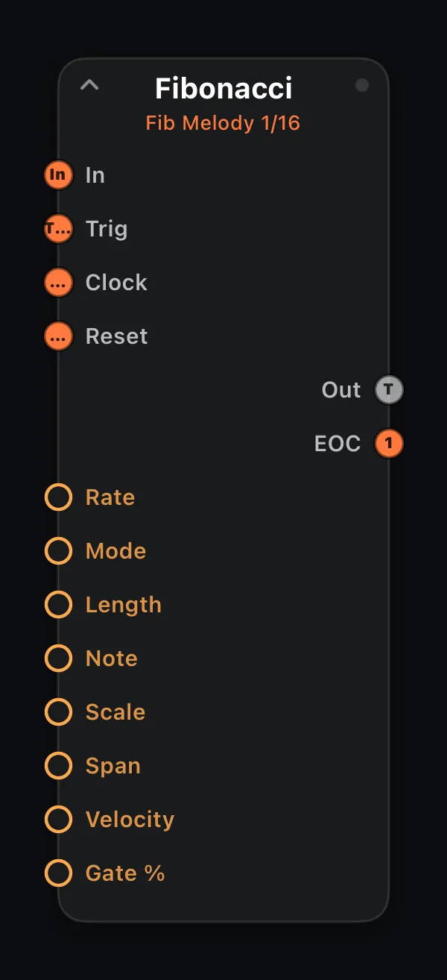Click the Fib Melody 1/16 preset name
Screen dimensions: 447x980
[x=223, y=123]
